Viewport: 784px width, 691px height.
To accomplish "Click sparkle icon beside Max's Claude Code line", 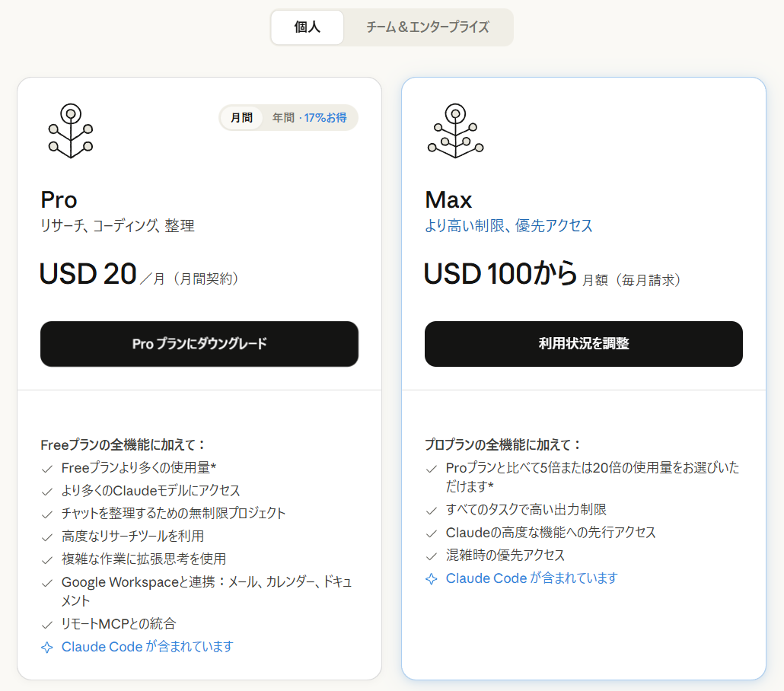I will (432, 578).
